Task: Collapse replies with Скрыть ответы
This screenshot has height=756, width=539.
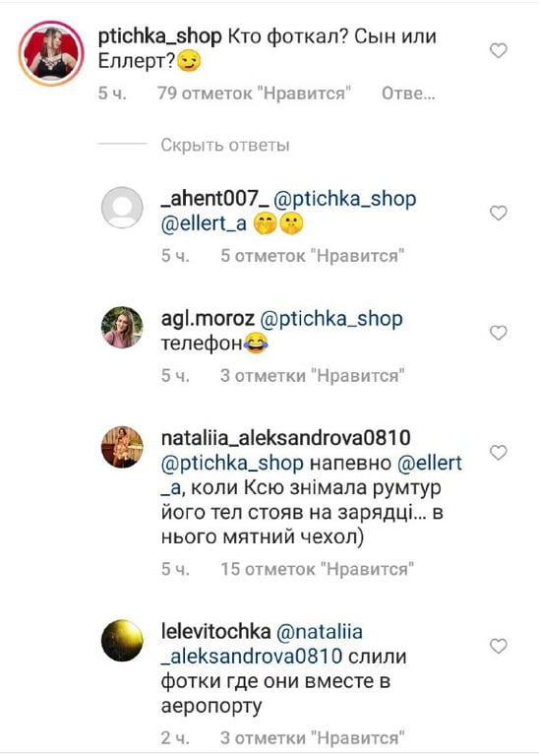Action: pyautogui.click(x=225, y=145)
